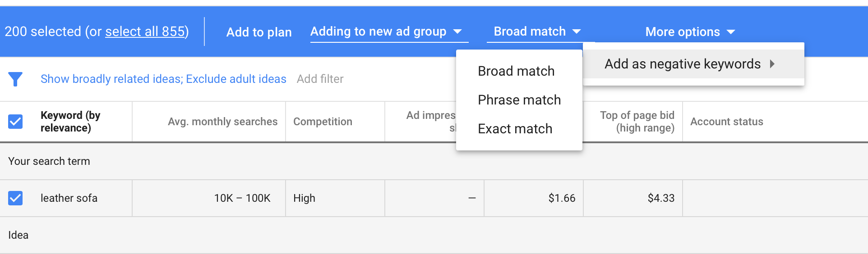The width and height of the screenshot is (868, 254).
Task: Uncheck the leather sofa keyword checkbox
Action: [x=15, y=198]
